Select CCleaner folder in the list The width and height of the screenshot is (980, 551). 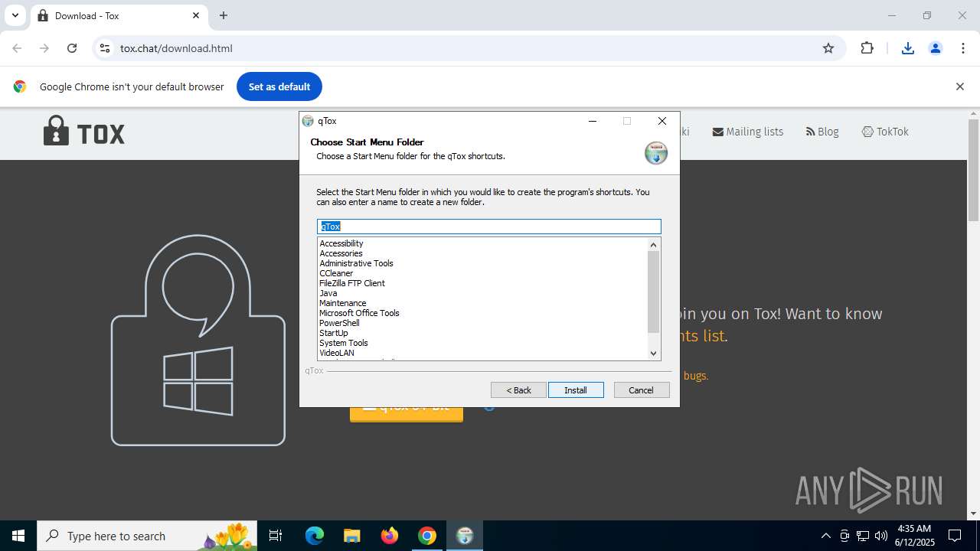pos(336,273)
